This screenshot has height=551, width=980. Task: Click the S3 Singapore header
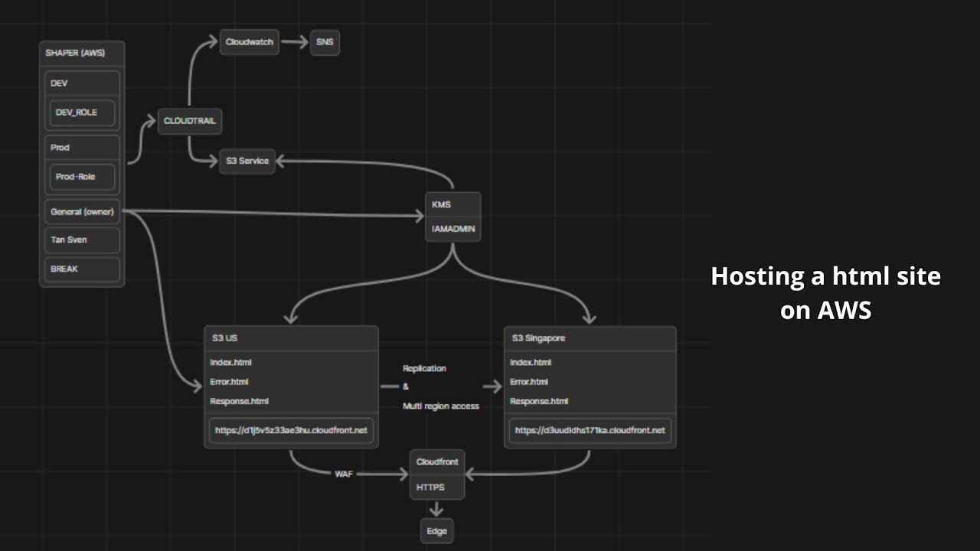point(590,338)
